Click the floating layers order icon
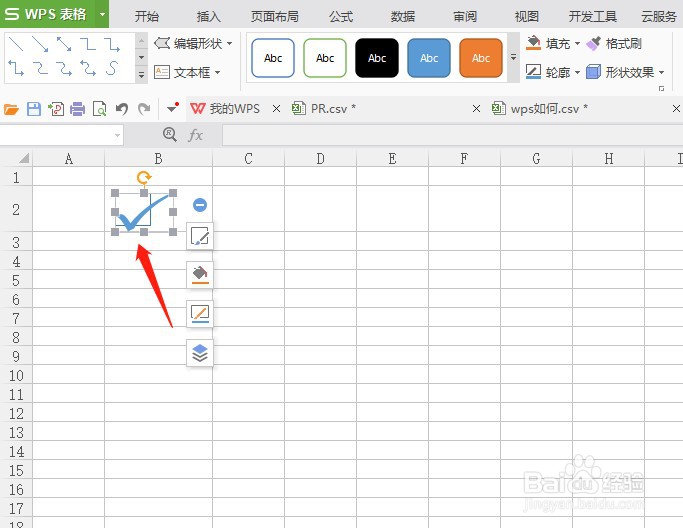The width and height of the screenshot is (683, 528). [x=200, y=352]
